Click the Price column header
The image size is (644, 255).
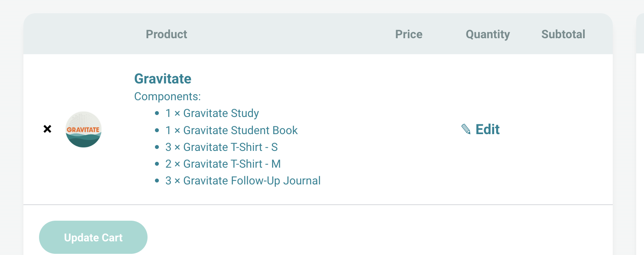pos(409,34)
